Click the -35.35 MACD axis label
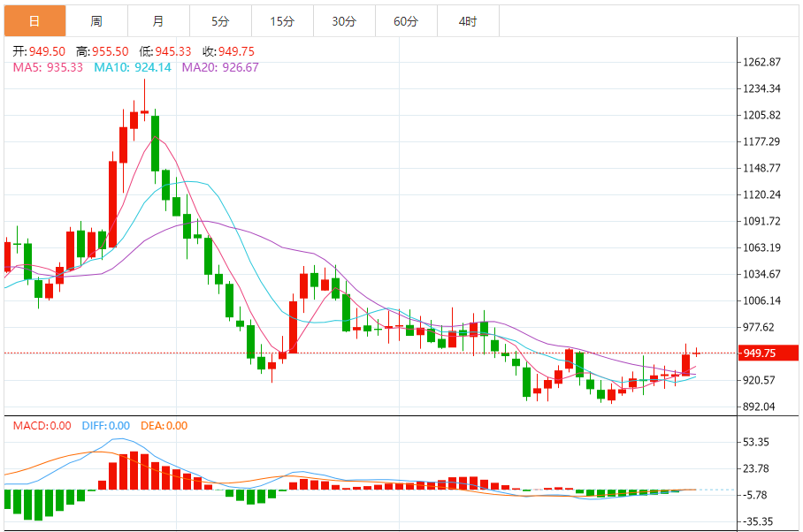Viewport: 803px width, 532px height. click(x=758, y=521)
